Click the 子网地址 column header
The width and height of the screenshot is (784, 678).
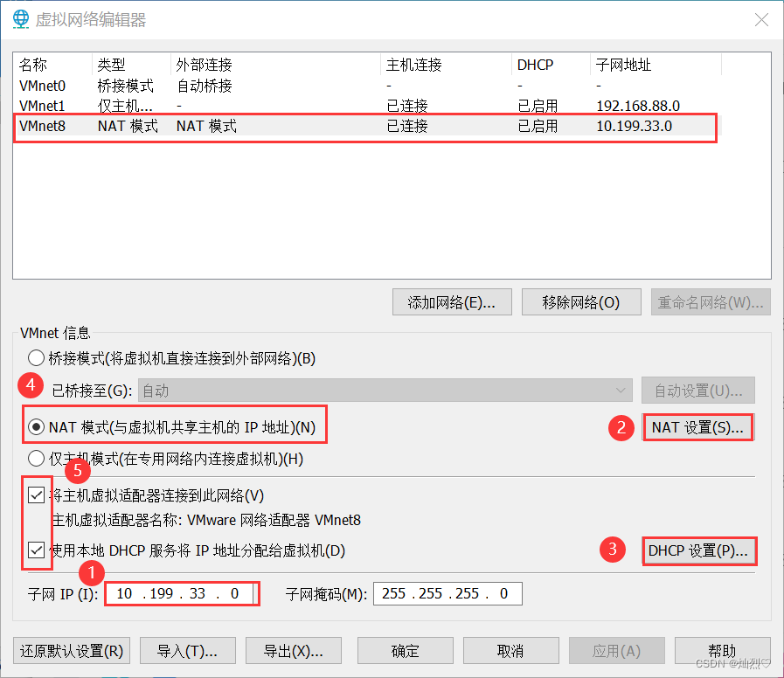656,65
